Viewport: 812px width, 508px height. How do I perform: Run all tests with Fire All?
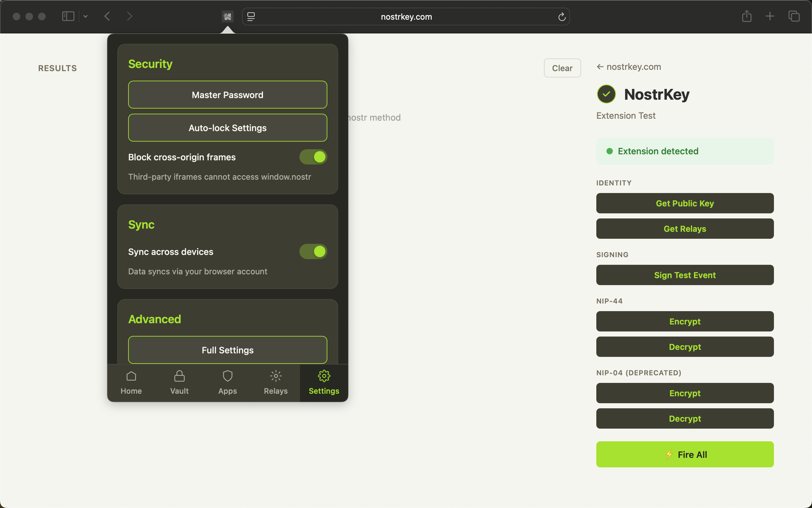tap(685, 454)
